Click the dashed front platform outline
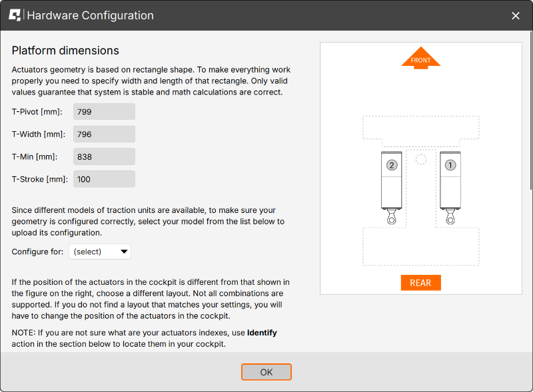 (420, 128)
